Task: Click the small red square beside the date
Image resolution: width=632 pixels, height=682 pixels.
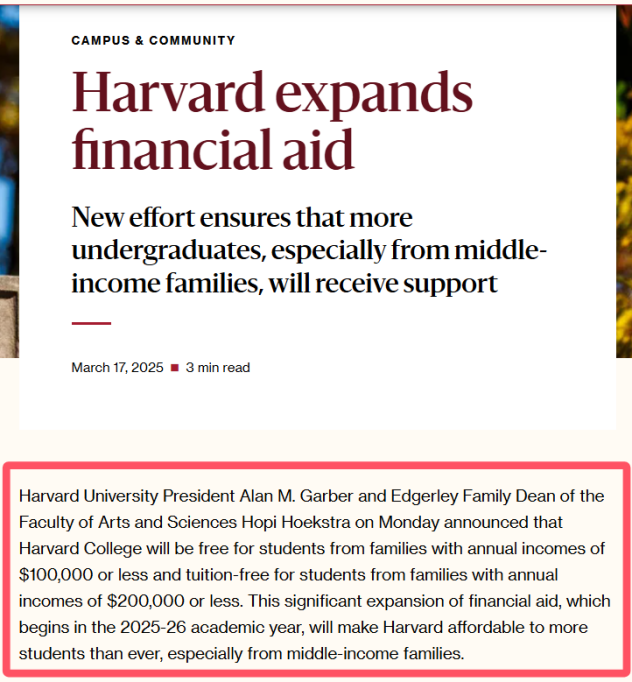Action: pyautogui.click(x=174, y=367)
